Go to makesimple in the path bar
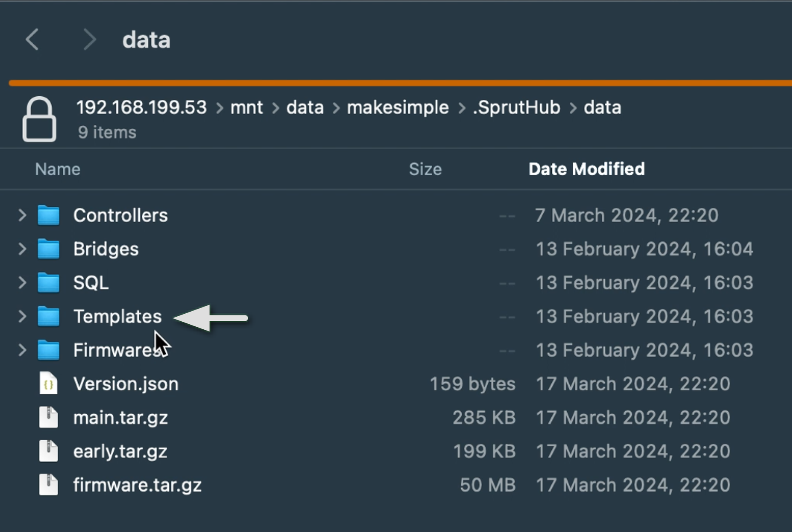The height and width of the screenshot is (532, 792). 398,108
